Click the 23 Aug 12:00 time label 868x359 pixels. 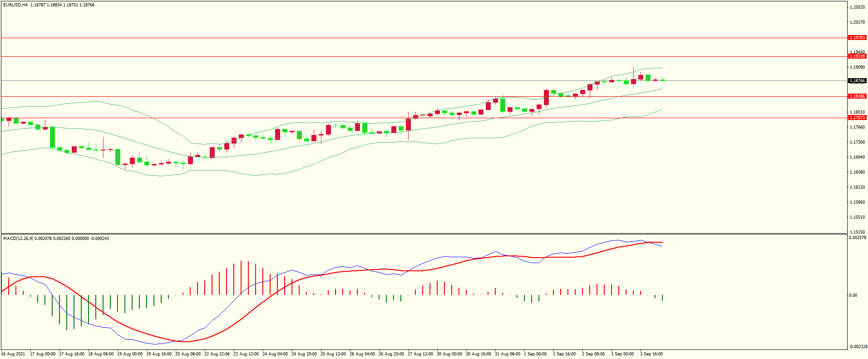point(246,354)
